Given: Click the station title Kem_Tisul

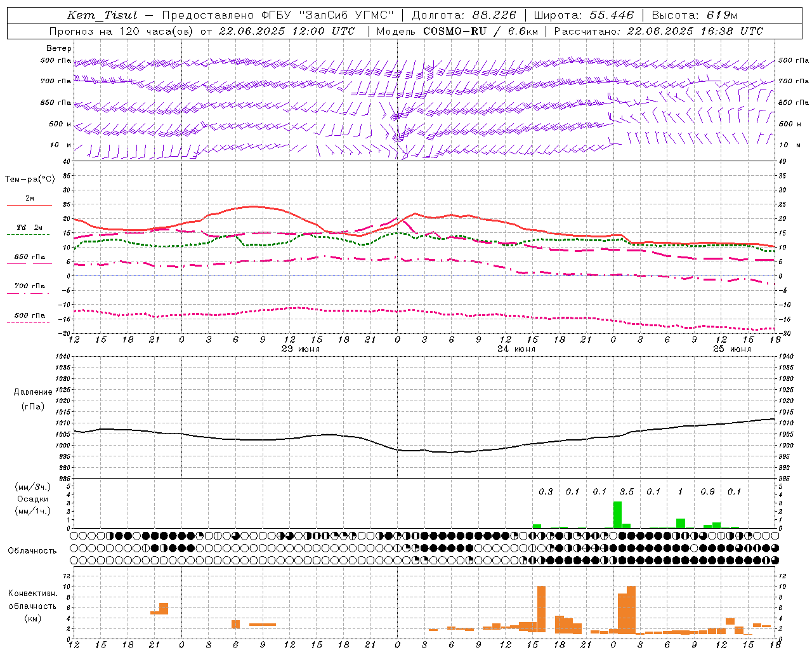Looking at the screenshot, I should (x=101, y=15).
